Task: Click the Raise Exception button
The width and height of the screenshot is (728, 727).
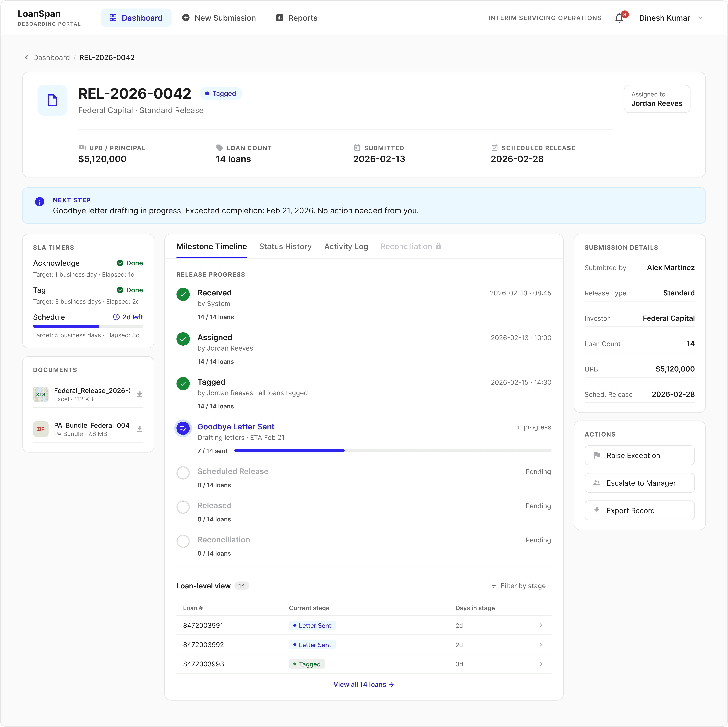Action: pyautogui.click(x=639, y=455)
